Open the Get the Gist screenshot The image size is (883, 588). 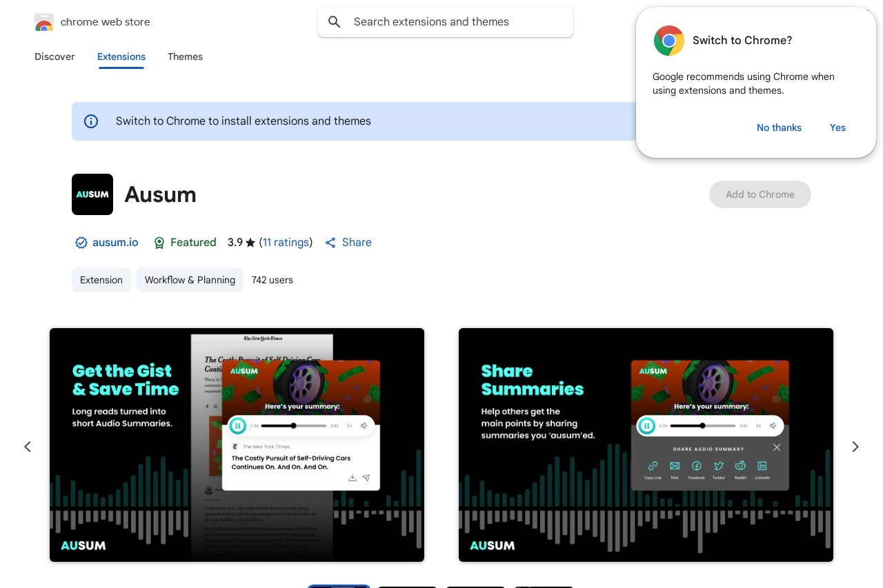(237, 445)
